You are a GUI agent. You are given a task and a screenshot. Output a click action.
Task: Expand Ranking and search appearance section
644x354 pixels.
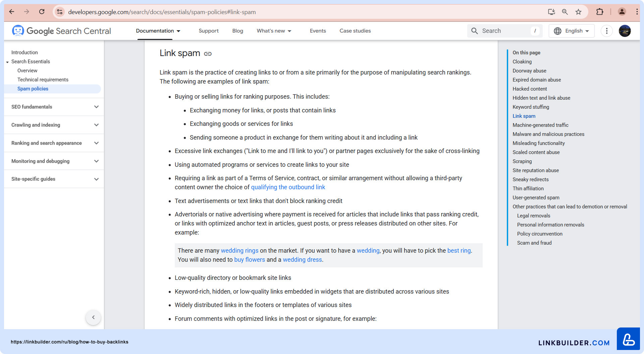[x=54, y=143]
